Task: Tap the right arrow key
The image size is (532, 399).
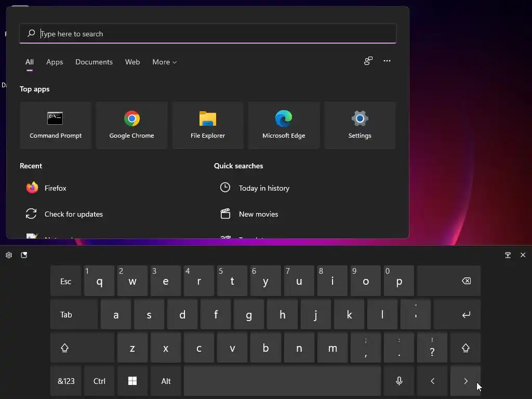Action: click(465, 381)
